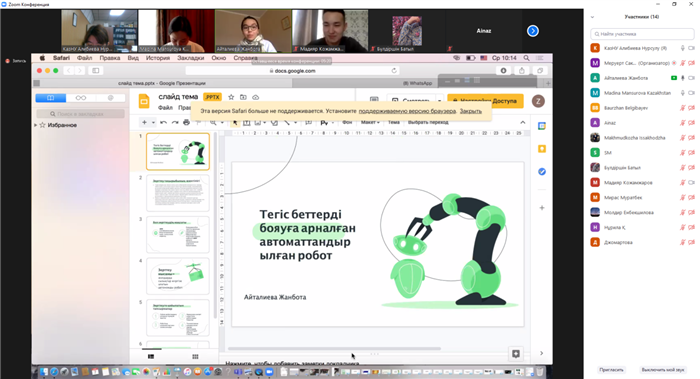Click Выключить мой звук button
This screenshot has height=379, width=700.
pos(663,370)
